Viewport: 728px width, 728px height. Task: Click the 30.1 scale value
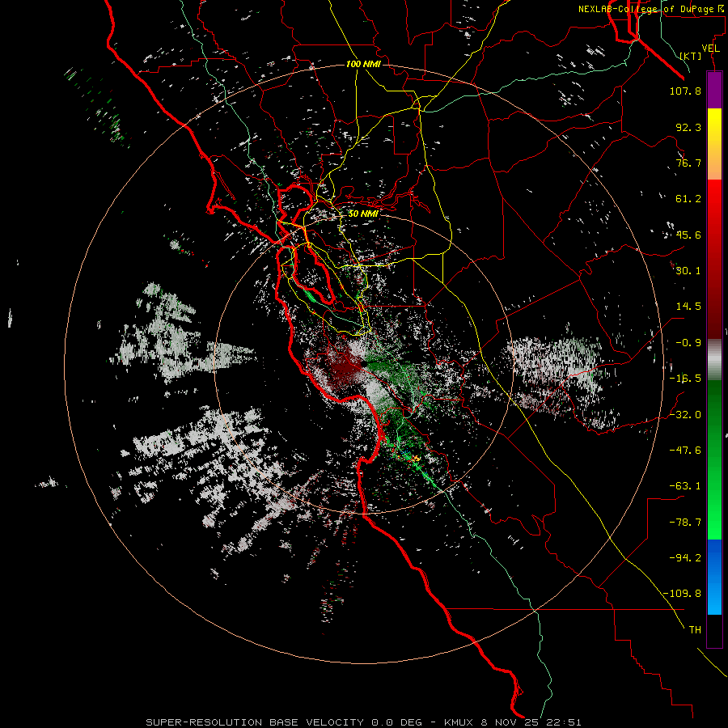[688, 271]
